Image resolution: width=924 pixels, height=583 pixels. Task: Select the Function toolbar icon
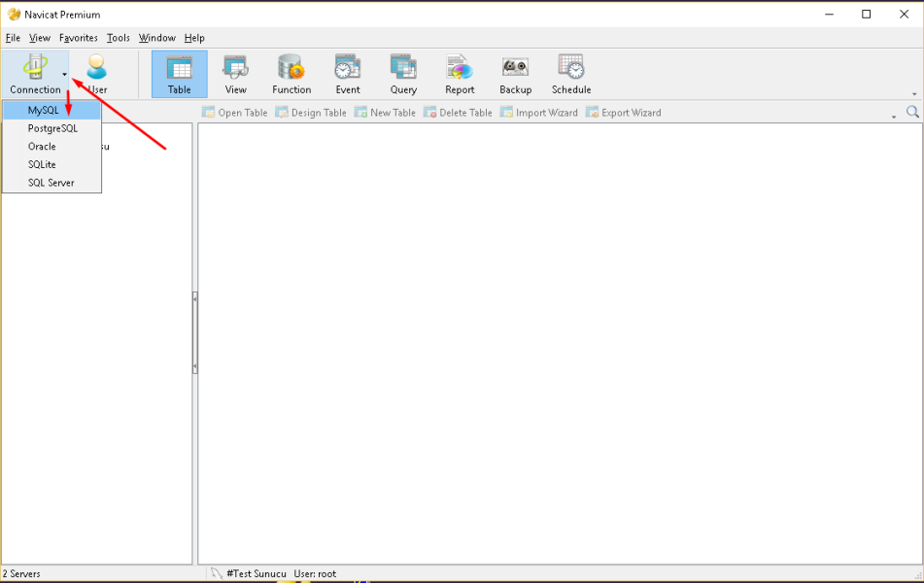pyautogui.click(x=291, y=74)
